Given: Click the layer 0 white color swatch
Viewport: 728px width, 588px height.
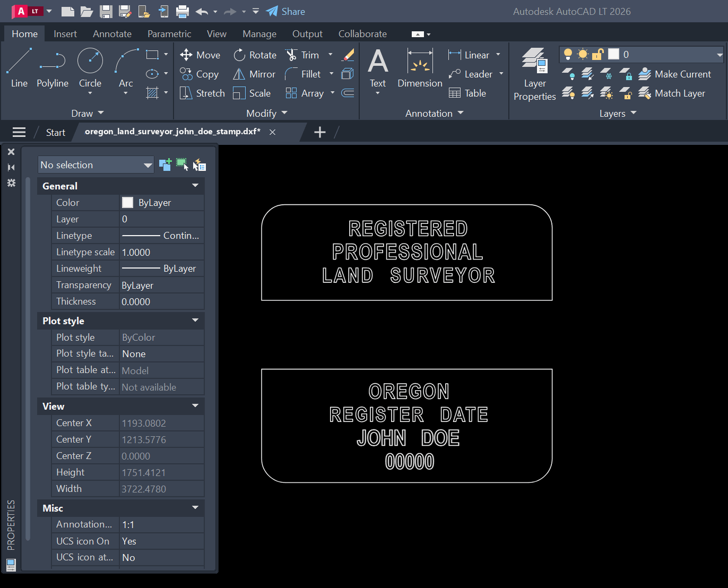Looking at the screenshot, I should [x=613, y=54].
